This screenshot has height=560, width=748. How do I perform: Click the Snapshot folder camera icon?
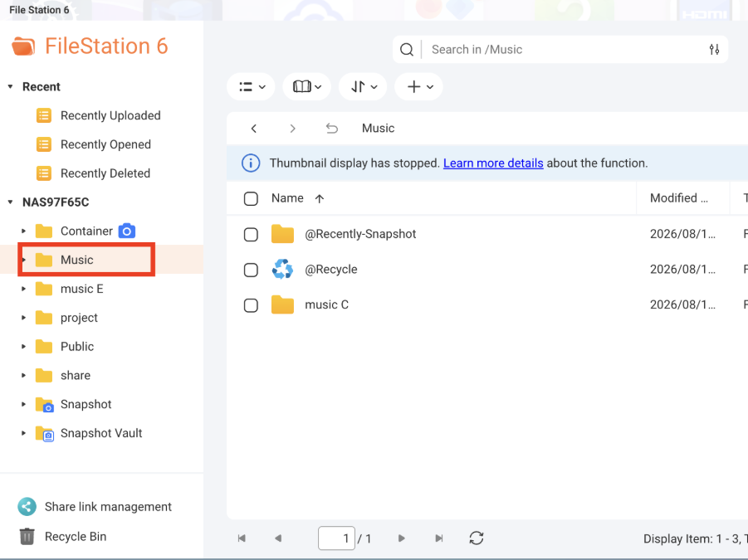[44, 405]
